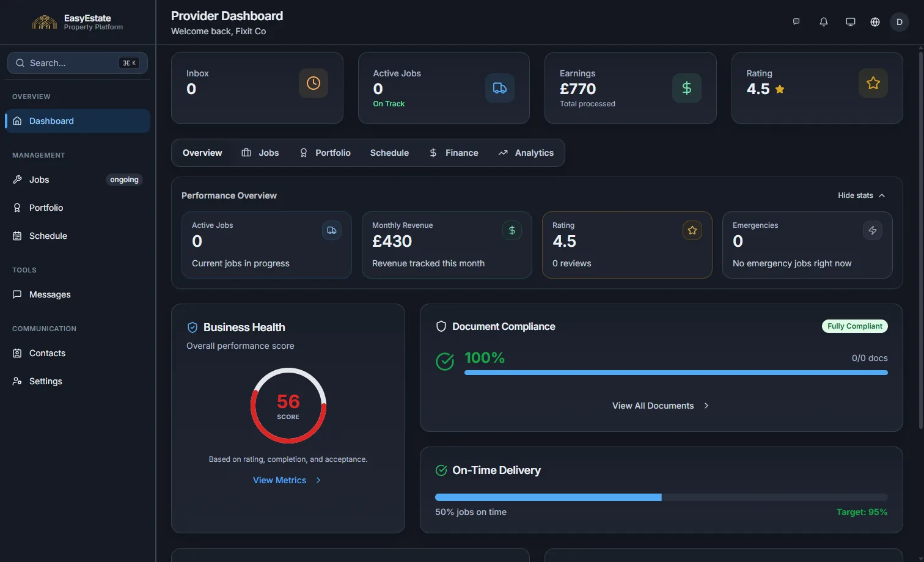Click the EasyEstate logo icon
The height and width of the screenshot is (562, 924).
(45, 23)
